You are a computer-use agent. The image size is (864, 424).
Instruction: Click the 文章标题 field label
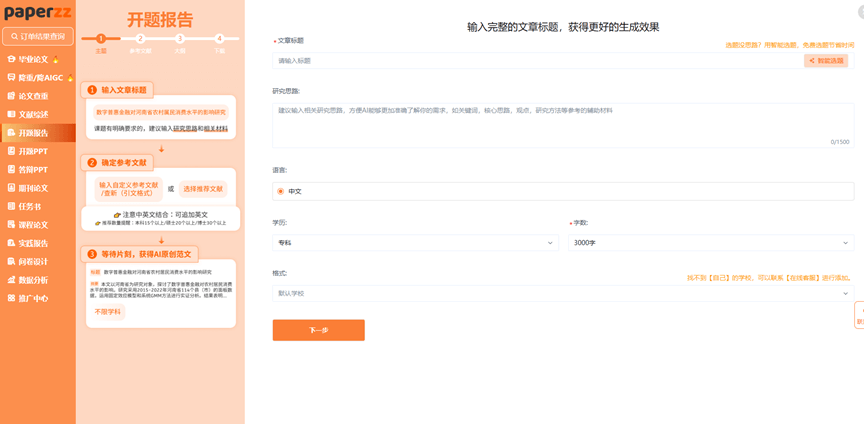tap(290, 40)
